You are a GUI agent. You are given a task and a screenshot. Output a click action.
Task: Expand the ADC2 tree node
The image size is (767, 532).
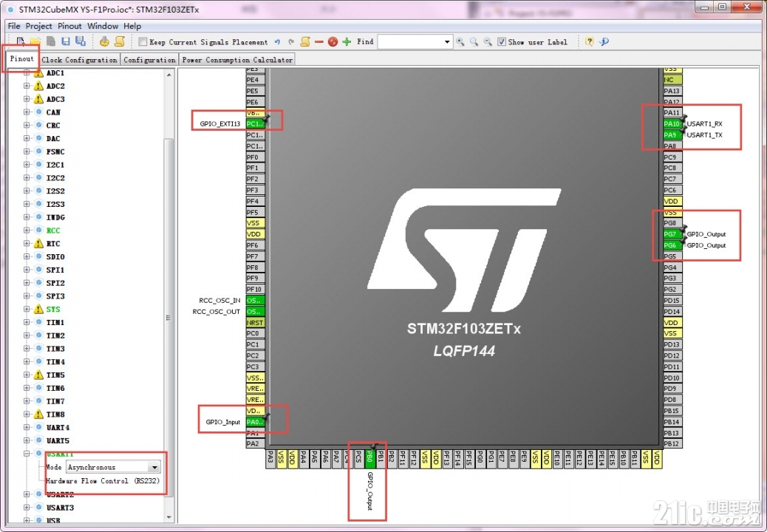click(x=27, y=86)
